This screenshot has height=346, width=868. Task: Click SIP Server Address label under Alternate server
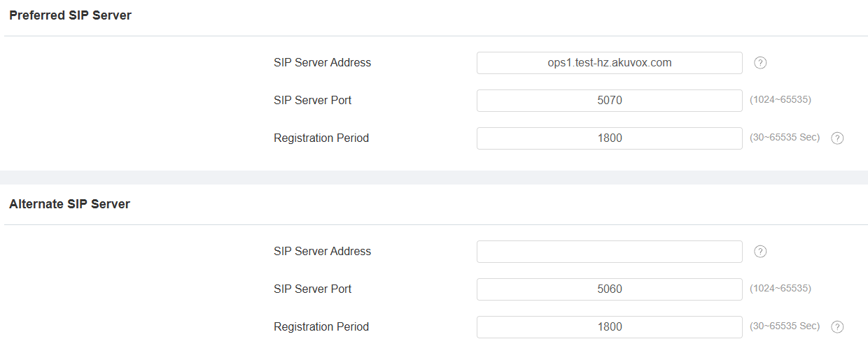tap(322, 252)
